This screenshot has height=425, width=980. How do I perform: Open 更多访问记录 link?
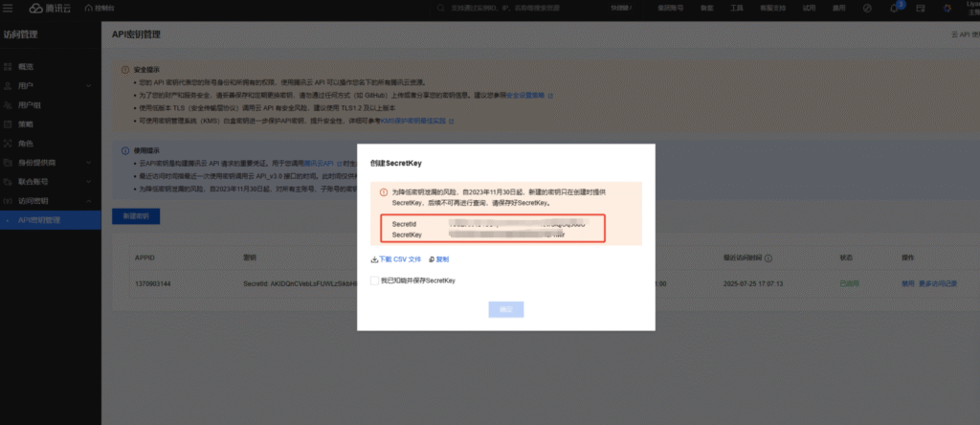tap(938, 283)
